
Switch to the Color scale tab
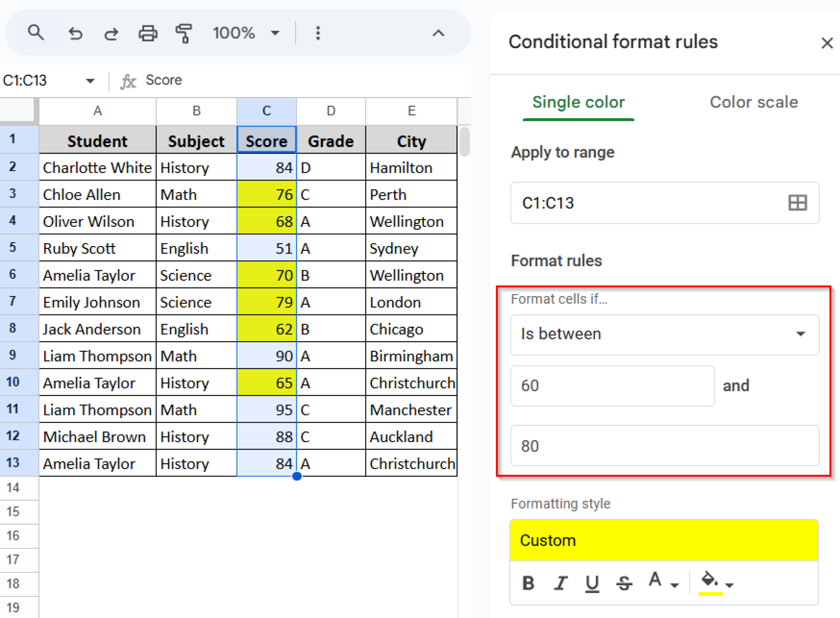click(x=753, y=102)
